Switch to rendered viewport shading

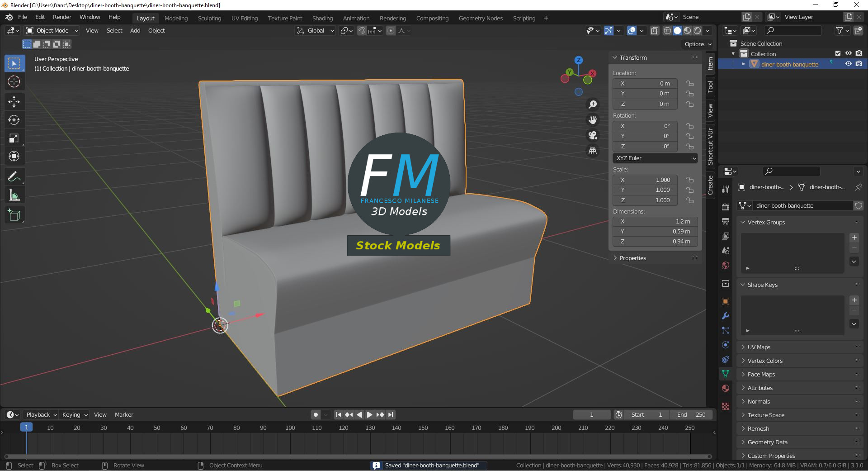tap(698, 31)
